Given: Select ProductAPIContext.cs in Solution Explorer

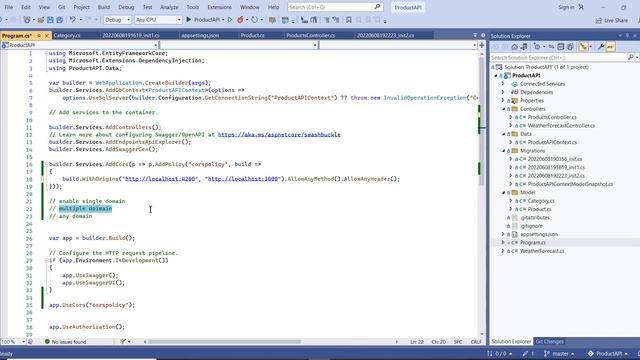Looking at the screenshot, I should click(x=552, y=142).
